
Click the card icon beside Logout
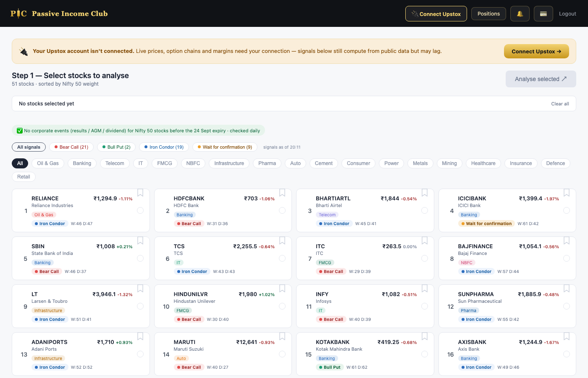click(543, 14)
